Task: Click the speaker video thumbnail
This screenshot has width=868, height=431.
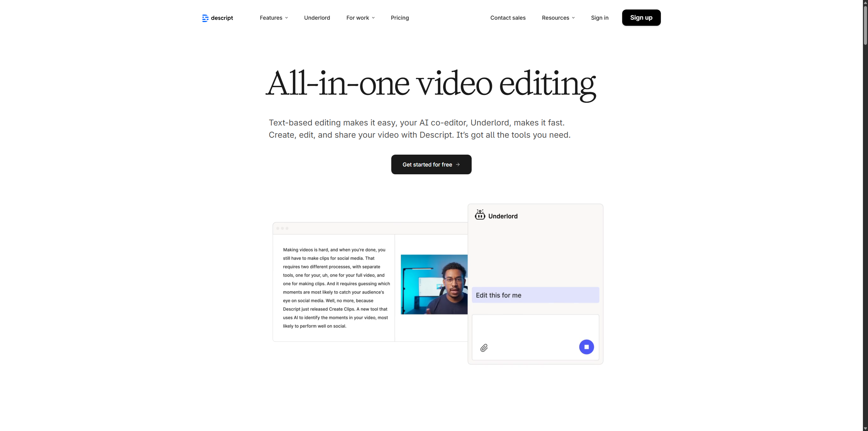Action: tap(434, 284)
